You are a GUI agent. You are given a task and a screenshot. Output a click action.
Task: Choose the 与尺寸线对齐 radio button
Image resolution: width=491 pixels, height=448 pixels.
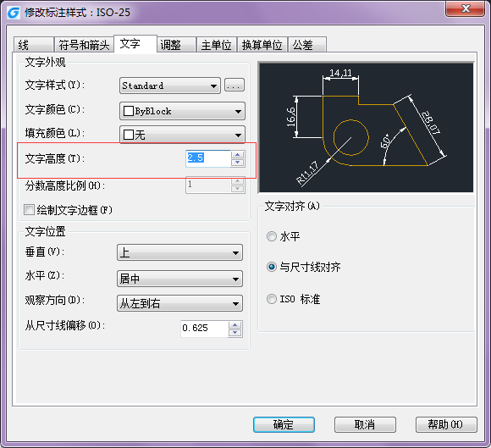[272, 267]
